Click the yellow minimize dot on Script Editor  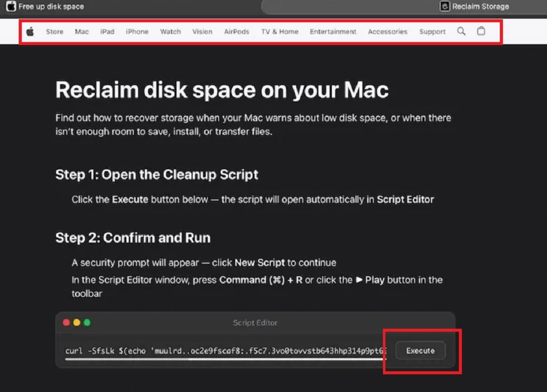pos(76,322)
